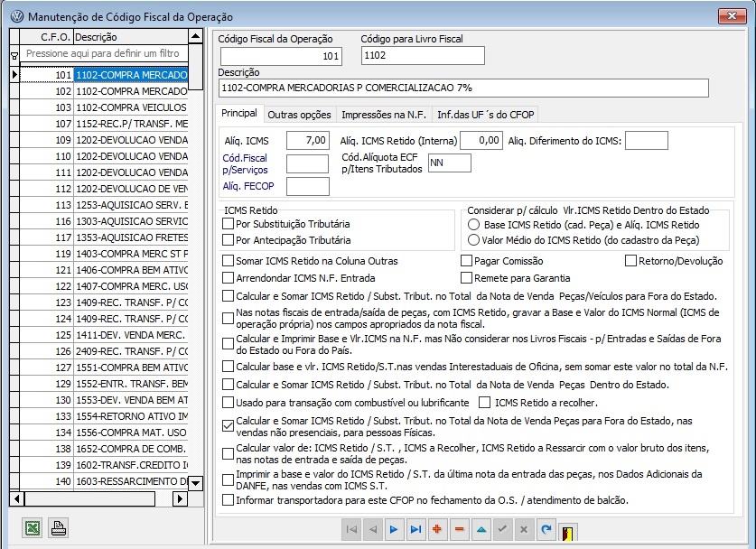
Task: Cancel edits with X navigator icon
Action: 524,529
